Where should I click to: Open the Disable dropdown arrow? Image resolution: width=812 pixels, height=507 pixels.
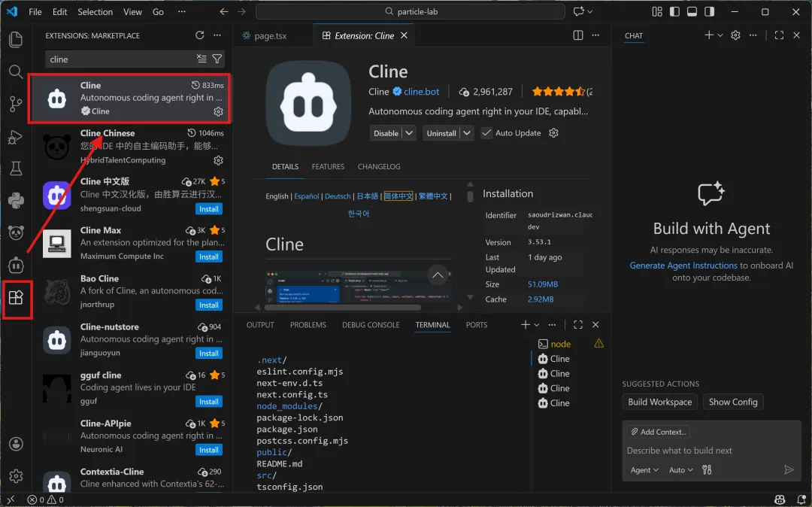[x=409, y=133]
